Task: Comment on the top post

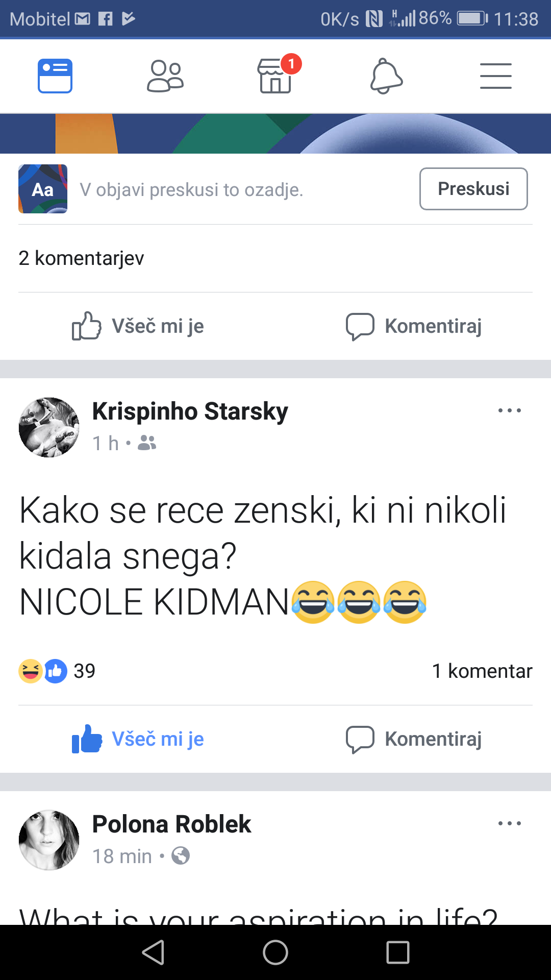Action: coord(413,326)
